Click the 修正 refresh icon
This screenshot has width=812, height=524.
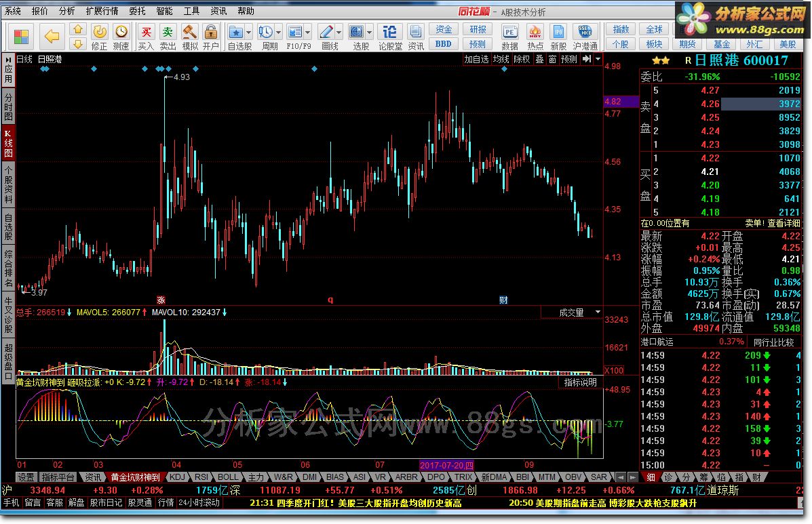pos(100,32)
